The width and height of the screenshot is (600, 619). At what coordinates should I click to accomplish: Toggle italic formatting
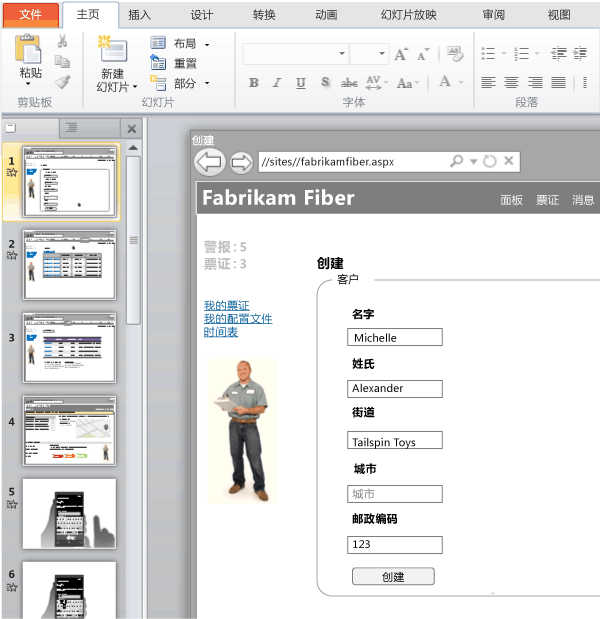tap(277, 83)
